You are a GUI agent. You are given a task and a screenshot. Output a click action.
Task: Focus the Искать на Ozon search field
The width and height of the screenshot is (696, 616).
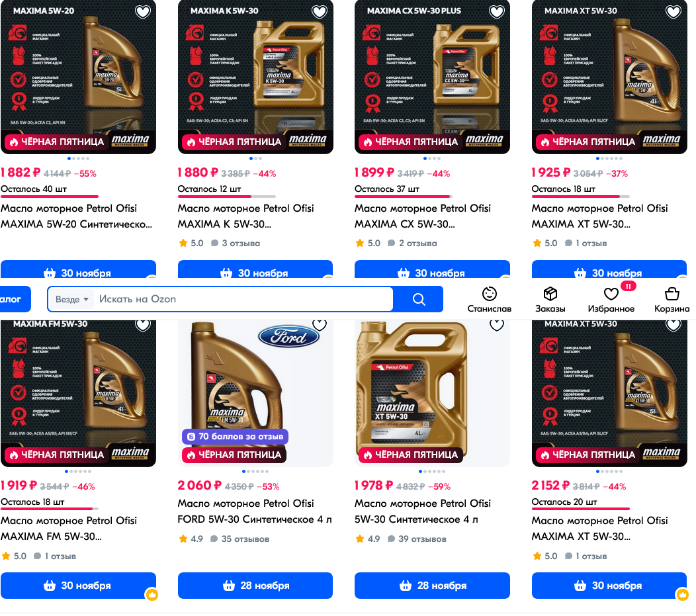click(245, 299)
